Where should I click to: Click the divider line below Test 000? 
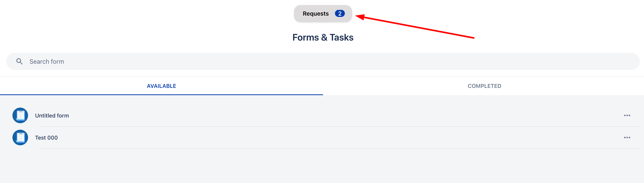click(337, 149)
